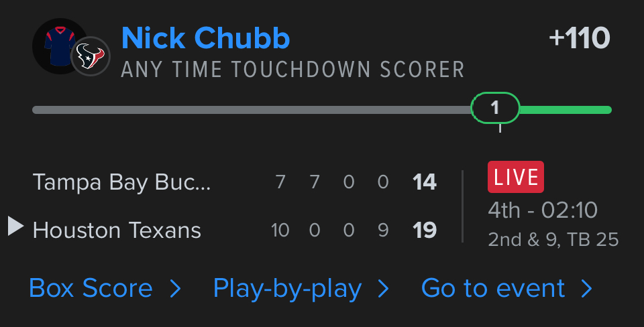This screenshot has width=644, height=327.
Task: Click the progress marker showing 1
Action: pyautogui.click(x=495, y=108)
